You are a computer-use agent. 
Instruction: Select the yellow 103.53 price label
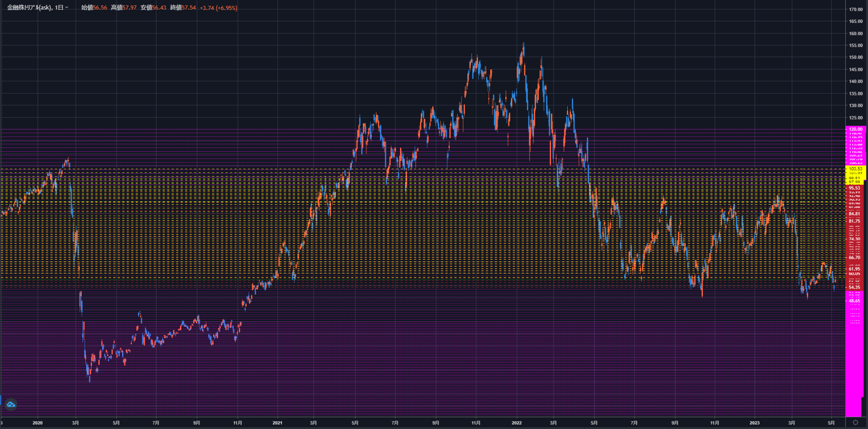point(856,169)
